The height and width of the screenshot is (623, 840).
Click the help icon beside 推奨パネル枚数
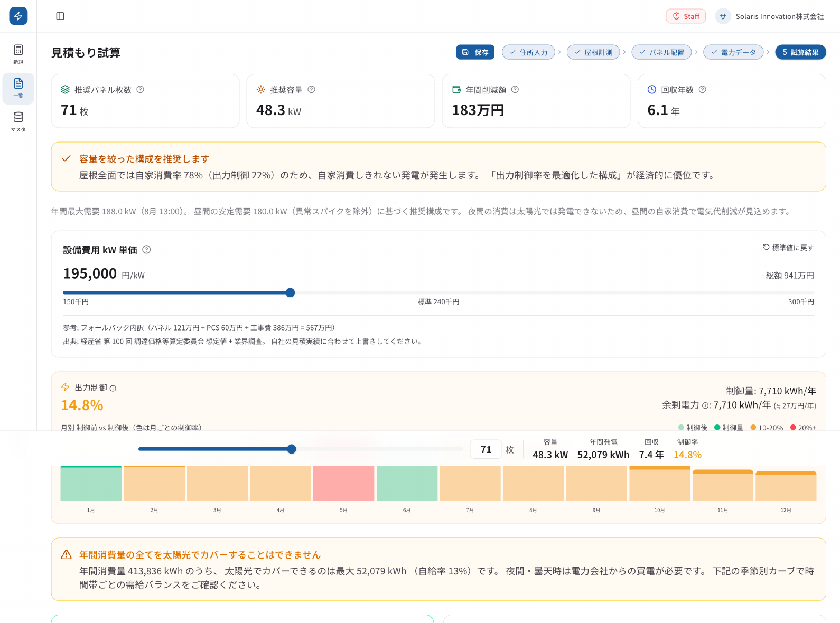coord(141,90)
